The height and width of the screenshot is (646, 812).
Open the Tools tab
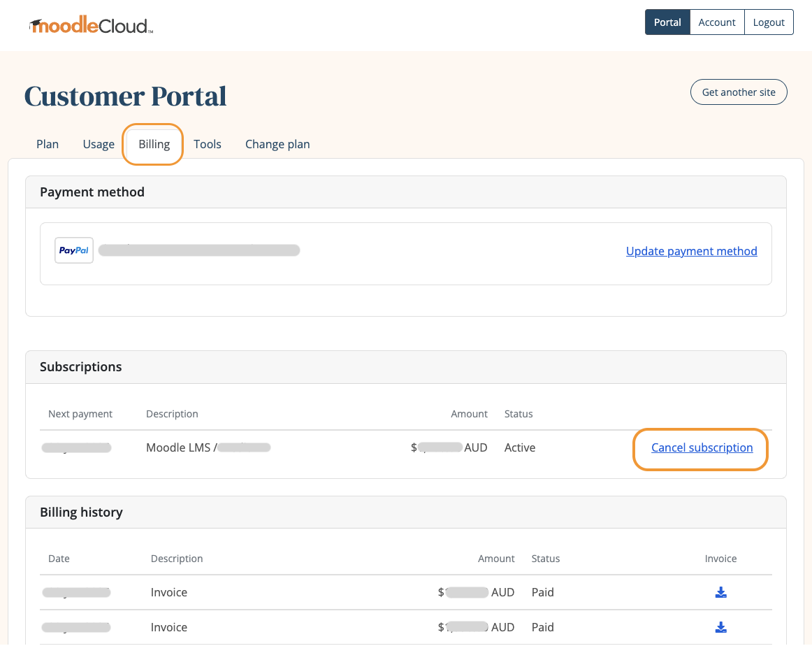pyautogui.click(x=208, y=144)
